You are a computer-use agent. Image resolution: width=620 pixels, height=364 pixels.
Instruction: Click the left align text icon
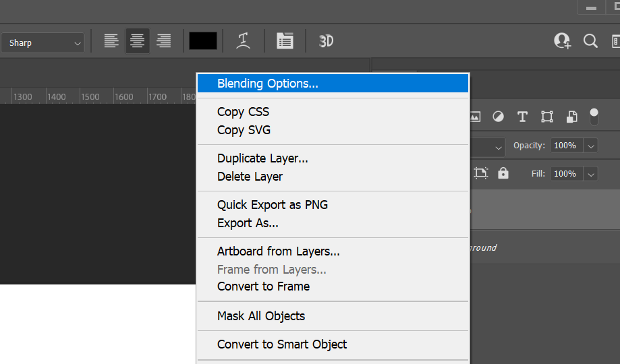pos(111,41)
